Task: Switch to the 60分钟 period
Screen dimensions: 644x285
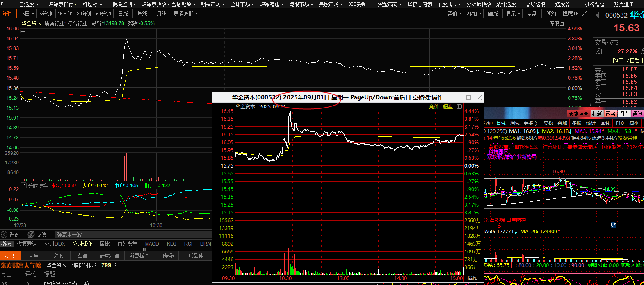Action: pos(104,14)
